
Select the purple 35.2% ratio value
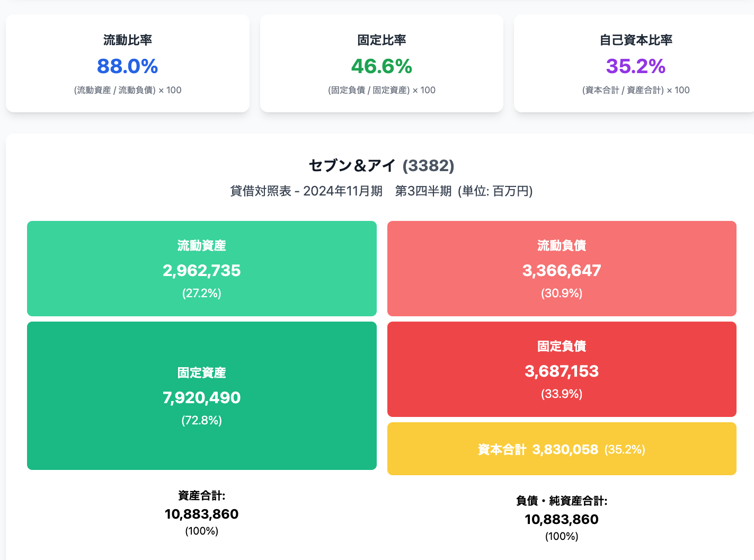[636, 66]
